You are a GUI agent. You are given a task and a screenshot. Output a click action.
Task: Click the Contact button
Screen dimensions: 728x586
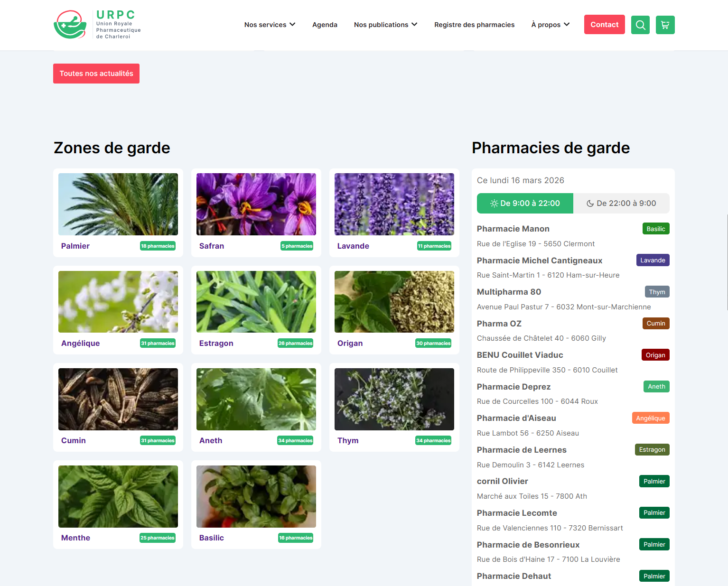(x=604, y=25)
